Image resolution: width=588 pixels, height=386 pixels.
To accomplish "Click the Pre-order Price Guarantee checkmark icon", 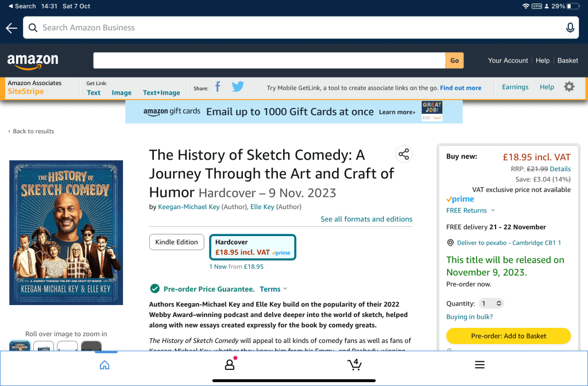I will tap(154, 288).
